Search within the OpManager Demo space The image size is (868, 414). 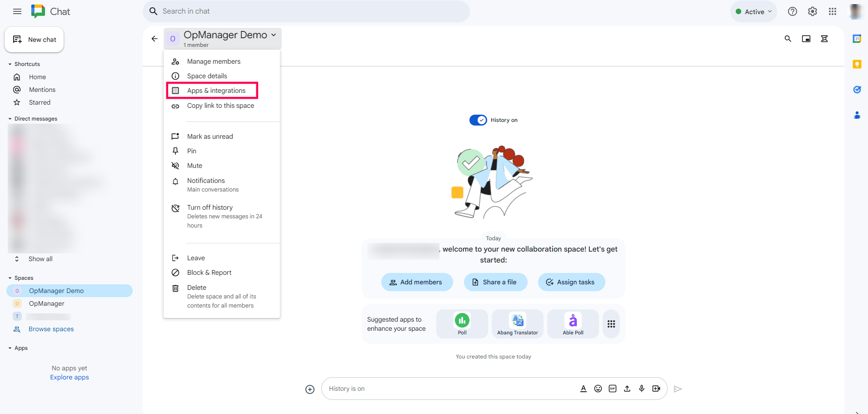pos(788,39)
